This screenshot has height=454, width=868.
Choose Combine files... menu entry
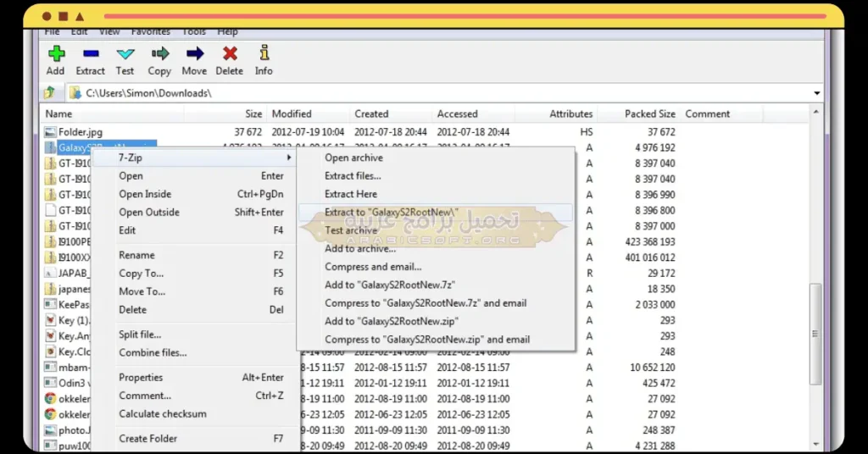tap(194, 353)
